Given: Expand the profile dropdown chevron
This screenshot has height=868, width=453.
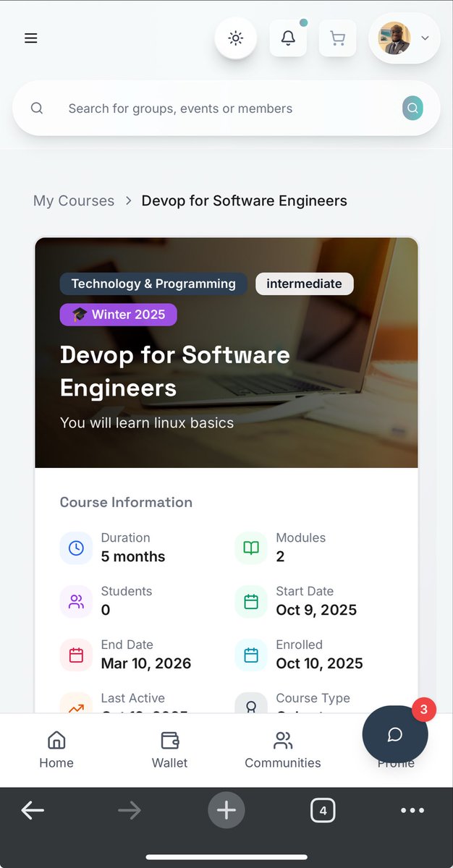Looking at the screenshot, I should coord(425,38).
